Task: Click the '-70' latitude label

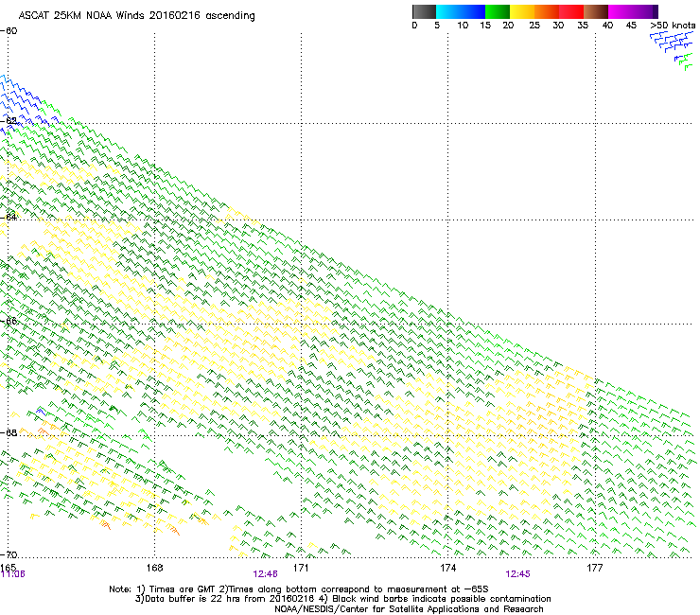Action: point(9,554)
